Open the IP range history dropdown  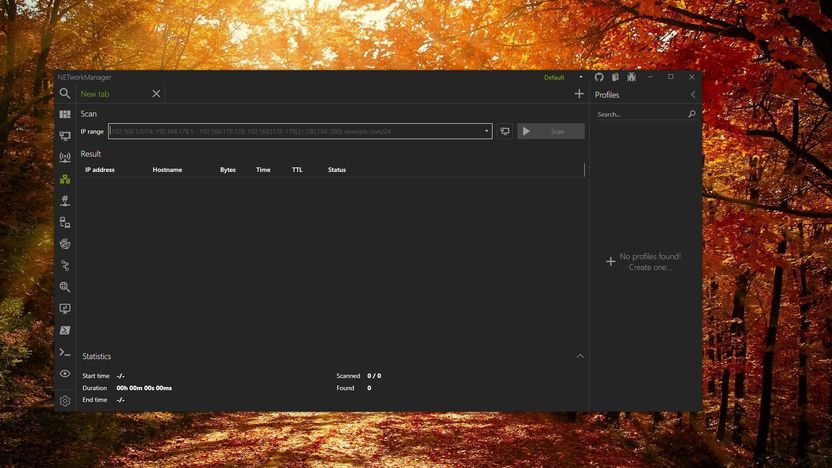point(487,131)
